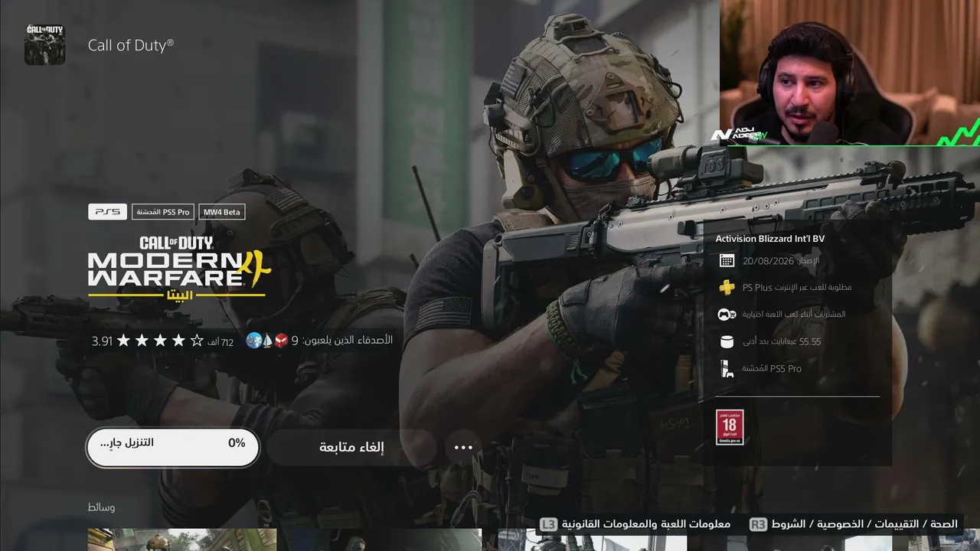Click the storage size cylinder icon
This screenshot has height=551, width=980.
(x=727, y=341)
